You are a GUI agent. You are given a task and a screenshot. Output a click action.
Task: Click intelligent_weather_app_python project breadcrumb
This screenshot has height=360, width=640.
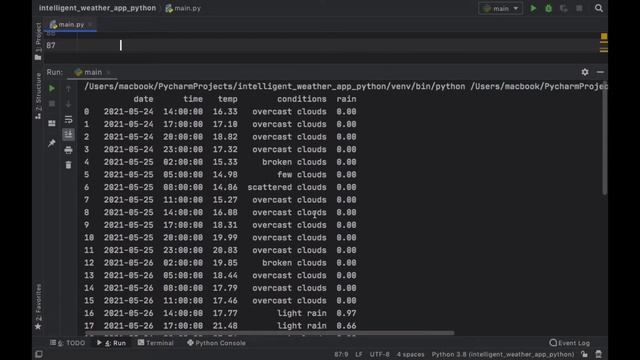coord(97,8)
